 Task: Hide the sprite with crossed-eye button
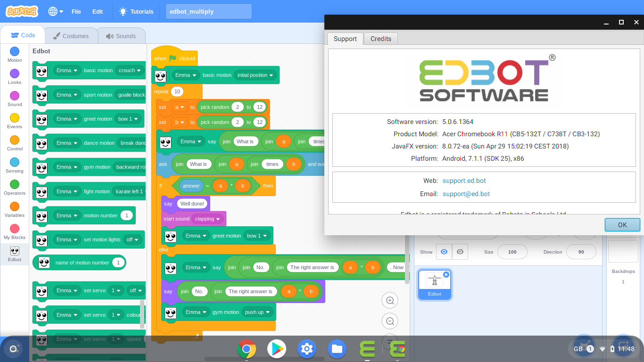point(460,252)
